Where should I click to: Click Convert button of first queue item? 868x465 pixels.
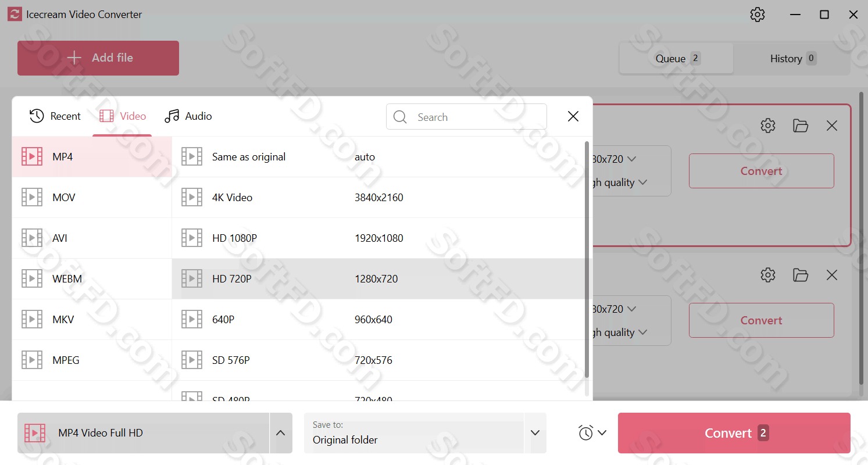pos(762,171)
